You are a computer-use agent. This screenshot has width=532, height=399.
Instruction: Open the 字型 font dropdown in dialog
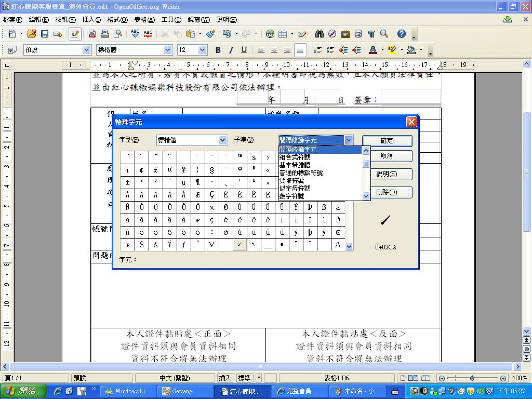[222, 140]
